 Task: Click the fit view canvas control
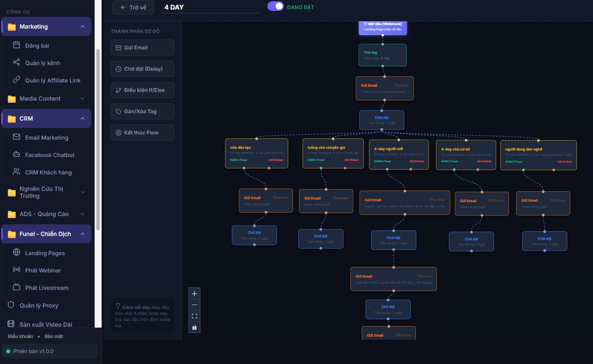pyautogui.click(x=194, y=316)
